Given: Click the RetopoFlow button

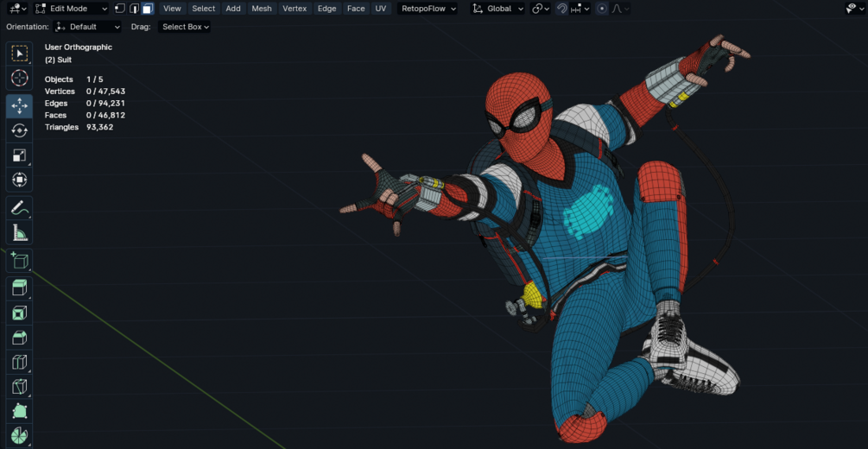Looking at the screenshot, I should pos(428,9).
